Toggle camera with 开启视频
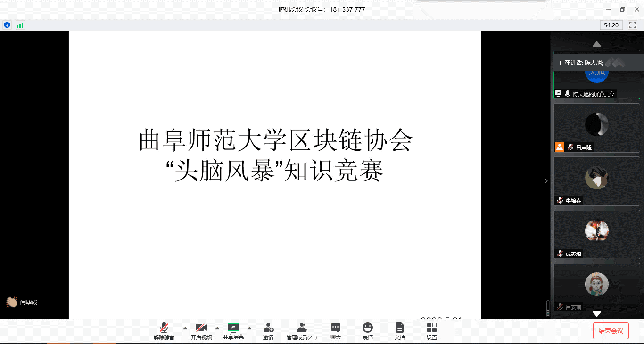The image size is (644, 344). click(x=201, y=328)
